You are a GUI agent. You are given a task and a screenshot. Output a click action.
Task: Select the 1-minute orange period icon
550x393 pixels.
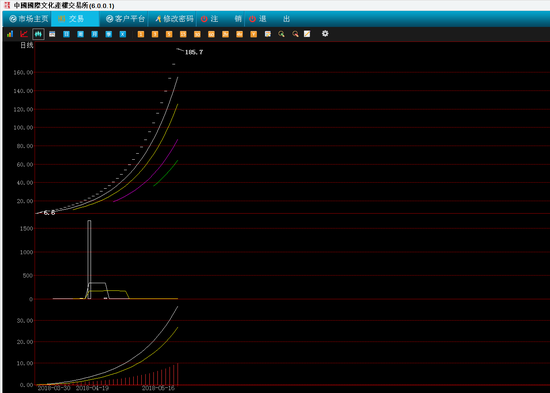pos(141,34)
